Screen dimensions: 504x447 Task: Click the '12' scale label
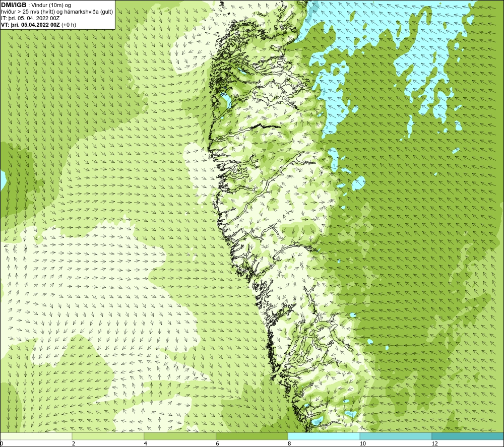435,443
